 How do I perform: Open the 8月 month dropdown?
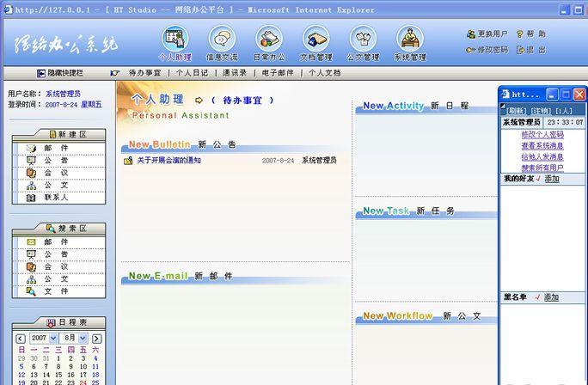pos(74,339)
